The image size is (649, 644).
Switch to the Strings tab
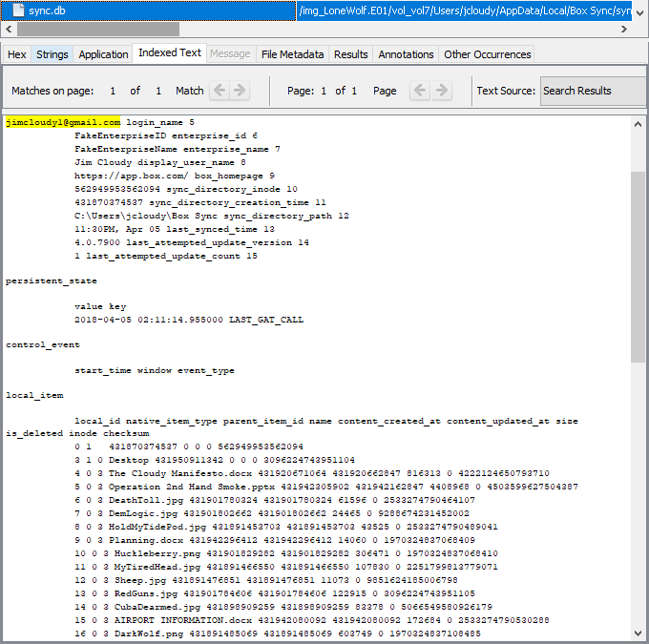click(52, 54)
